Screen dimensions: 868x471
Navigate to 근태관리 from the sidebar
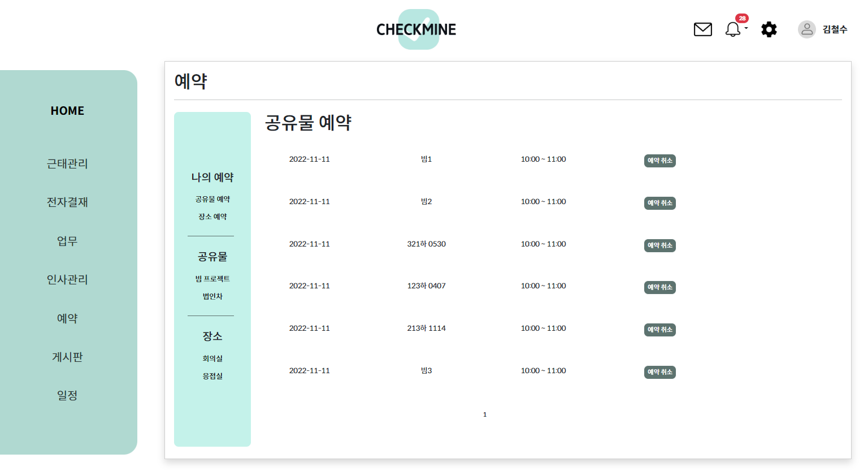click(x=67, y=163)
